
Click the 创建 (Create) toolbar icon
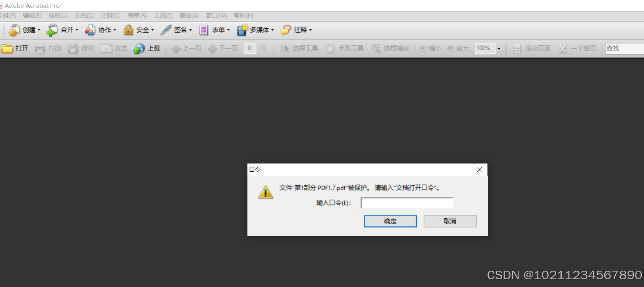point(14,30)
